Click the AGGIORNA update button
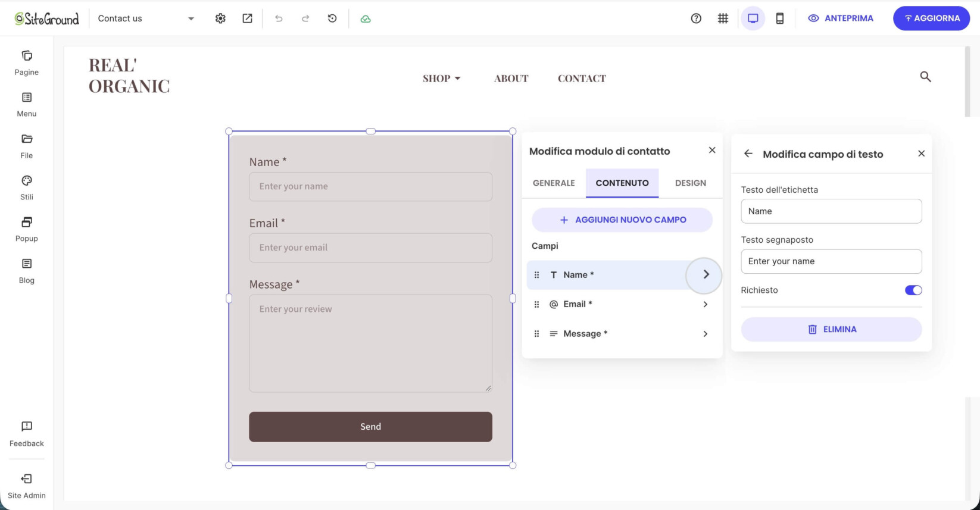This screenshot has height=510, width=980. 931,18
